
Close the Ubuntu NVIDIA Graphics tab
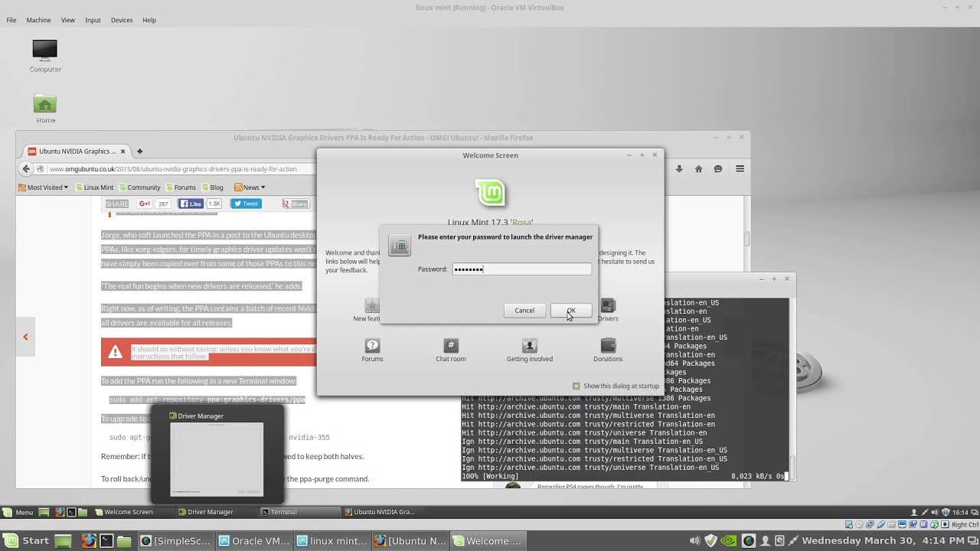coord(122,152)
